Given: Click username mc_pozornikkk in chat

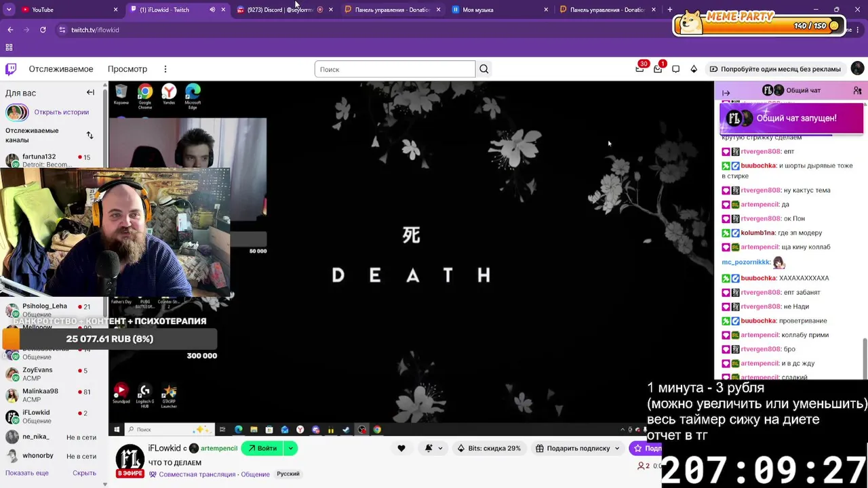Looking at the screenshot, I should click(746, 262).
